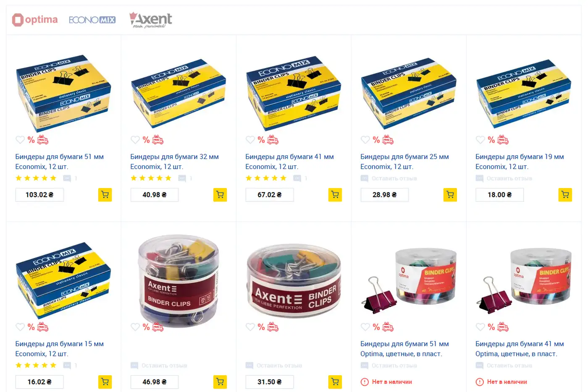The image size is (588, 392).
Task: Click the 67.02 ₴ price box
Action: point(270,195)
